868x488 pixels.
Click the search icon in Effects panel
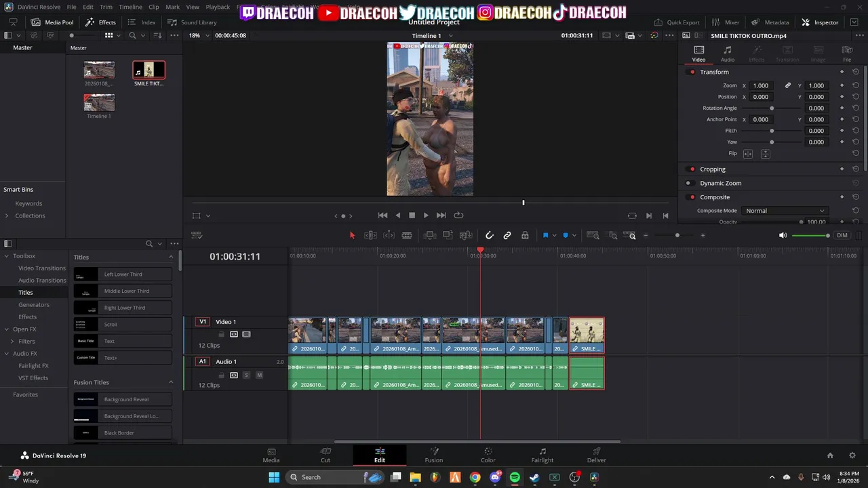(149, 243)
